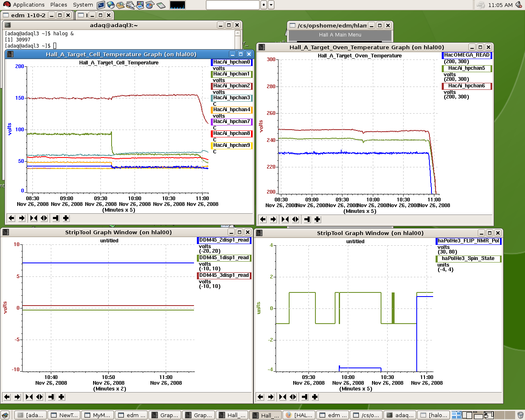This screenshot has width=525, height=420.
Task: Click the plus button in Oven Temperature graph
Action: click(x=317, y=219)
